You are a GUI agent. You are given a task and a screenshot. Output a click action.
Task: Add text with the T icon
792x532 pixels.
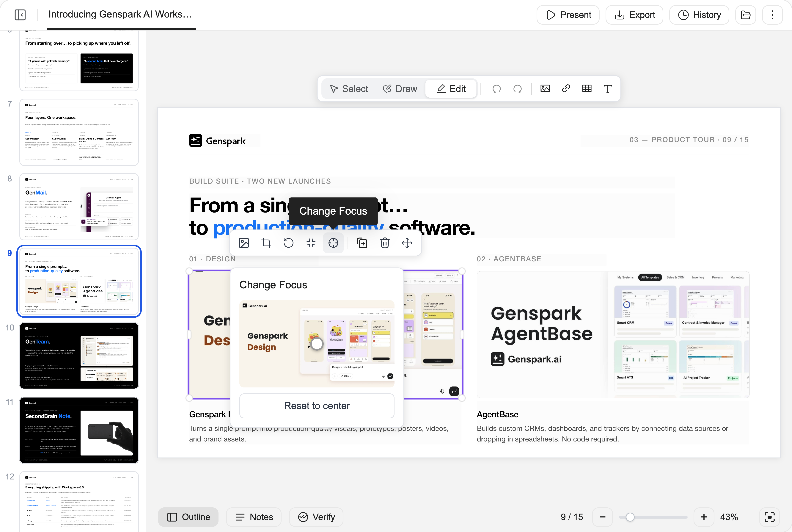pyautogui.click(x=608, y=88)
